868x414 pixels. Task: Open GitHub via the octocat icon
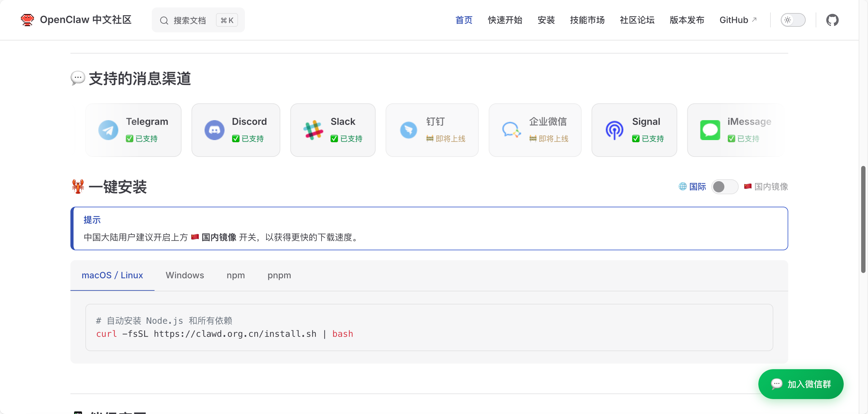point(832,20)
